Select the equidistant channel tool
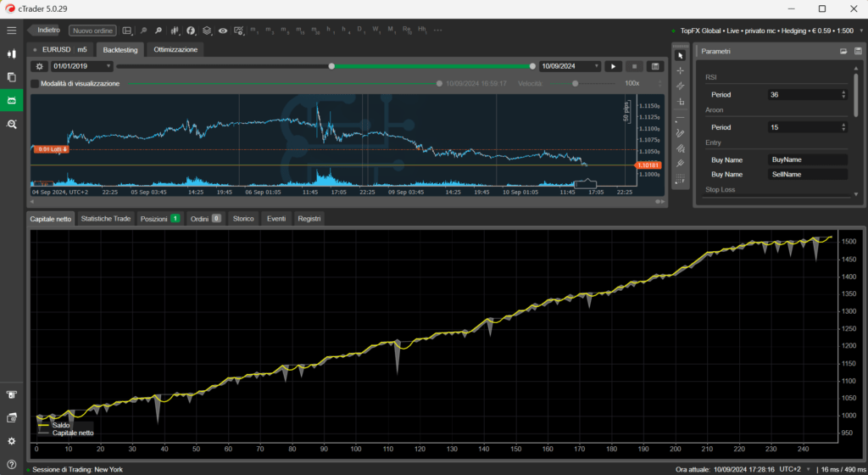Screen dimensions: 868x475 coord(681,148)
